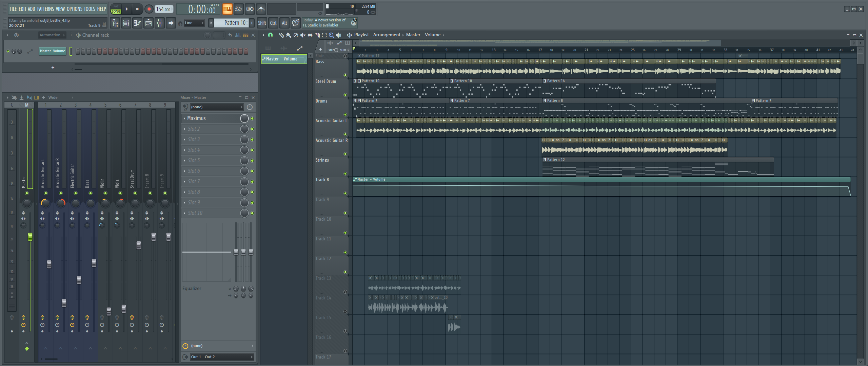Open the Line snap dropdown

click(195, 23)
